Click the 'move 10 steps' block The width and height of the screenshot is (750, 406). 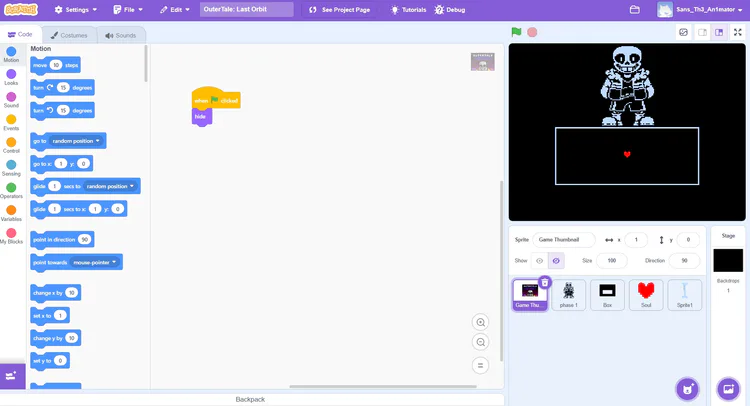(x=55, y=65)
